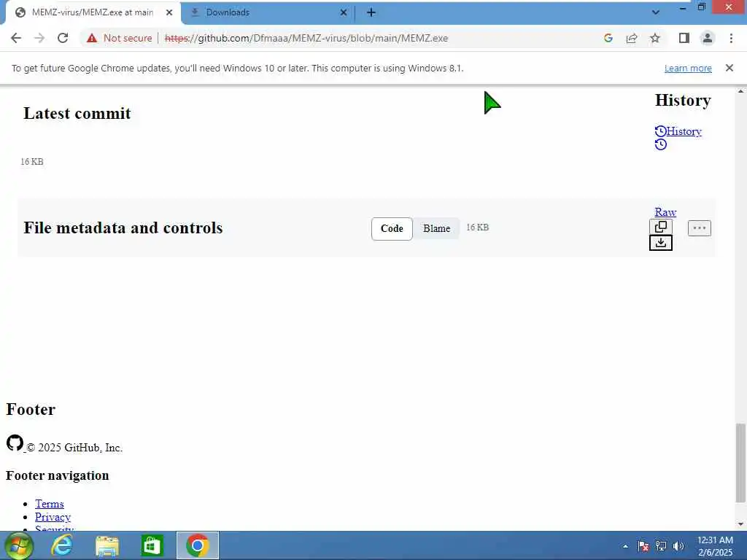Click the page vertical scrollbar thumb
Screen dimensions: 747x560
[x=740, y=463]
